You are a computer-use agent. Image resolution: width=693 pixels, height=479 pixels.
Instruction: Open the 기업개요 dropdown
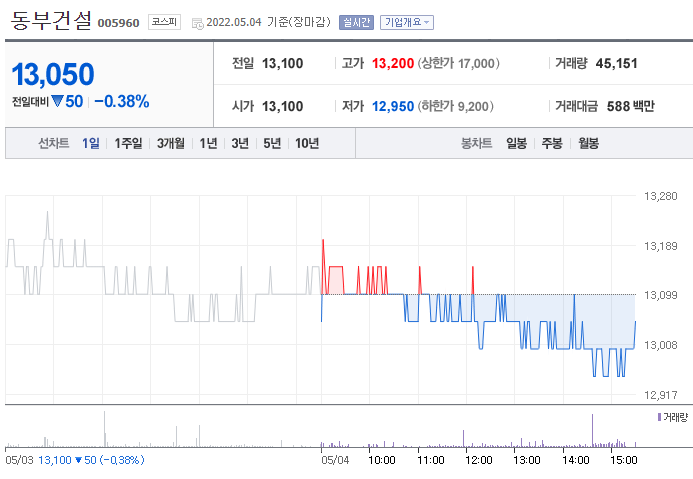click(407, 22)
